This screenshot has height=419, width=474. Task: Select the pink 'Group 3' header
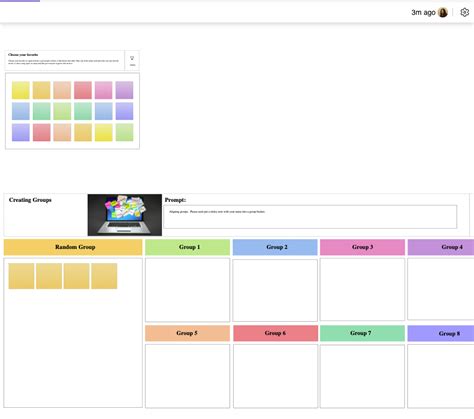point(362,247)
